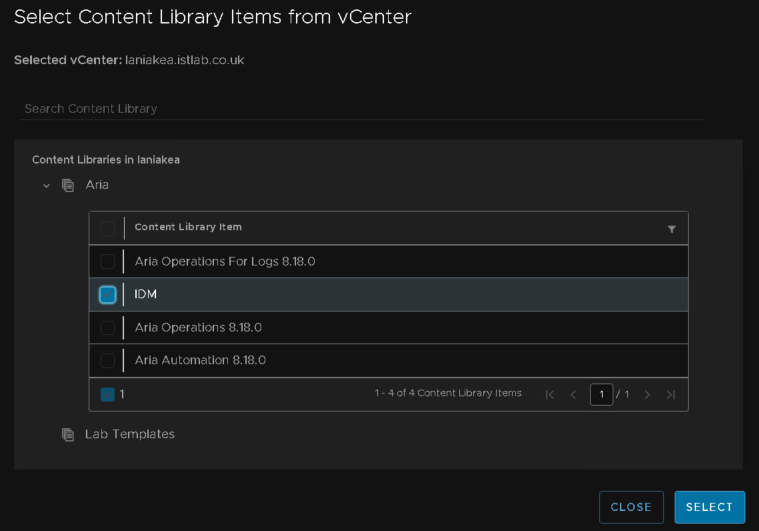
Task: Toggle the selected-count checkbox in footer
Action: (107, 394)
